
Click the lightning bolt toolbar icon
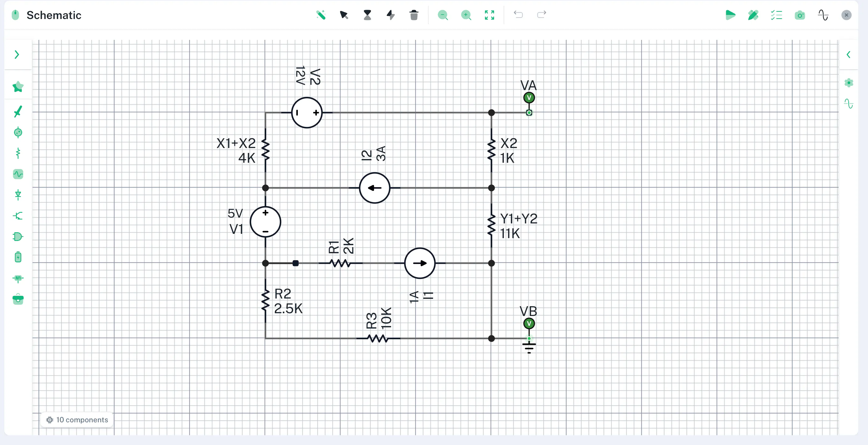pyautogui.click(x=390, y=15)
